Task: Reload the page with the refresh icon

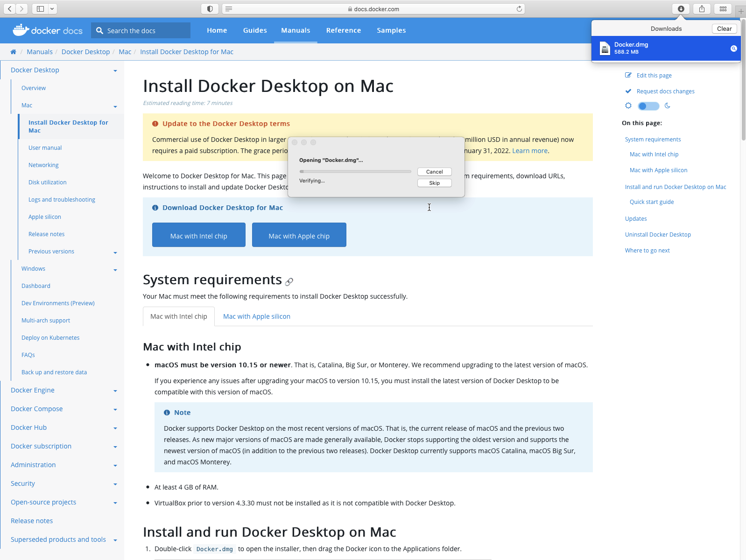Action: coord(519,9)
